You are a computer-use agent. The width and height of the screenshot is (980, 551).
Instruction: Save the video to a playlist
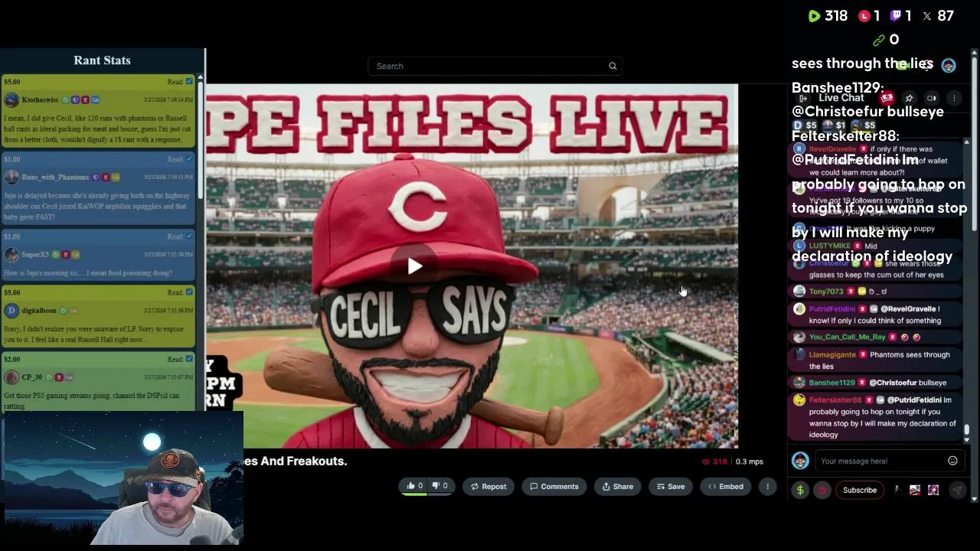click(670, 487)
